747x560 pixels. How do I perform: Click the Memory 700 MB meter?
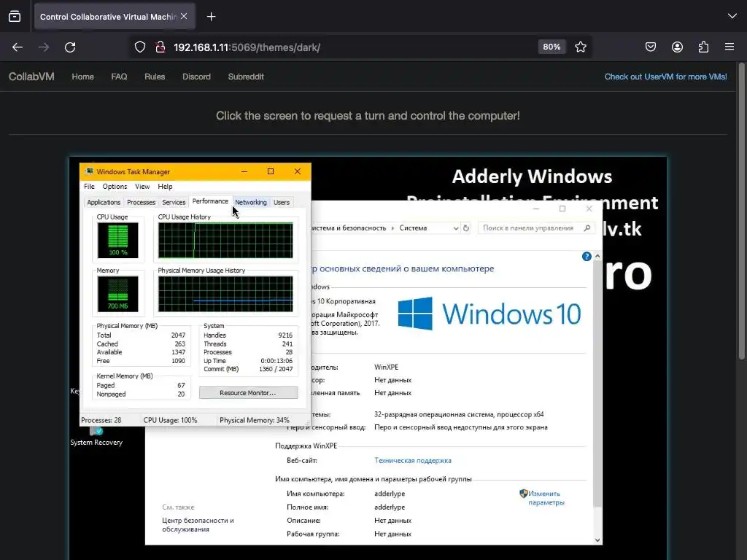pos(117,294)
